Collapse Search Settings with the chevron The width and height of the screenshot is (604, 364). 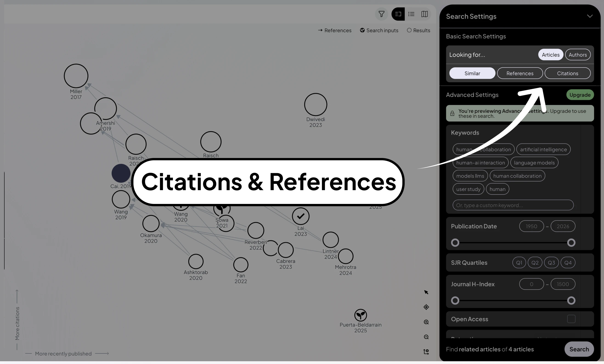coord(590,16)
